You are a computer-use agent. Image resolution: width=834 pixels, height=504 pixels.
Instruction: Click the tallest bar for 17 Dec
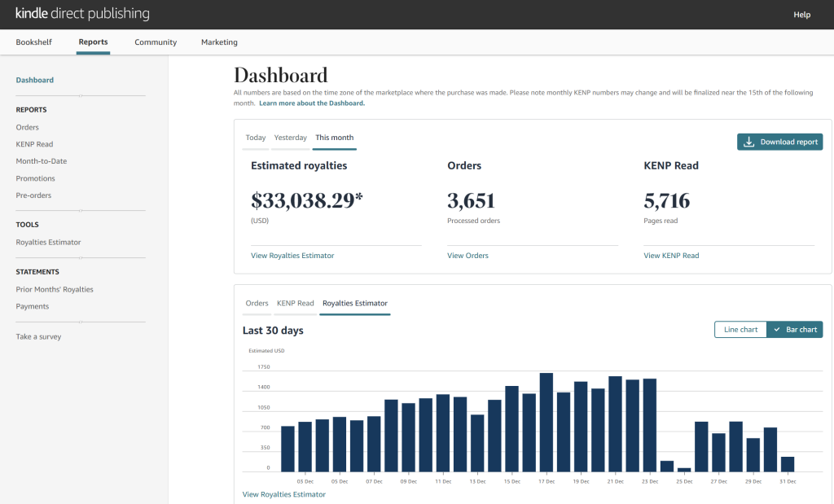click(546, 422)
